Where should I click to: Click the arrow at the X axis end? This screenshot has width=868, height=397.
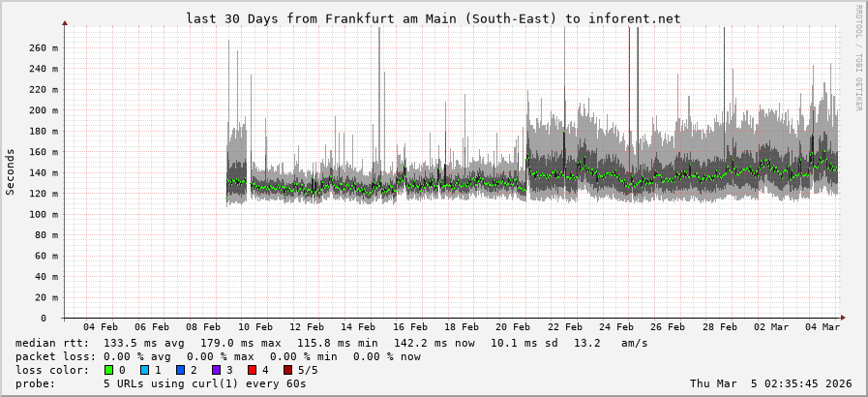point(842,318)
